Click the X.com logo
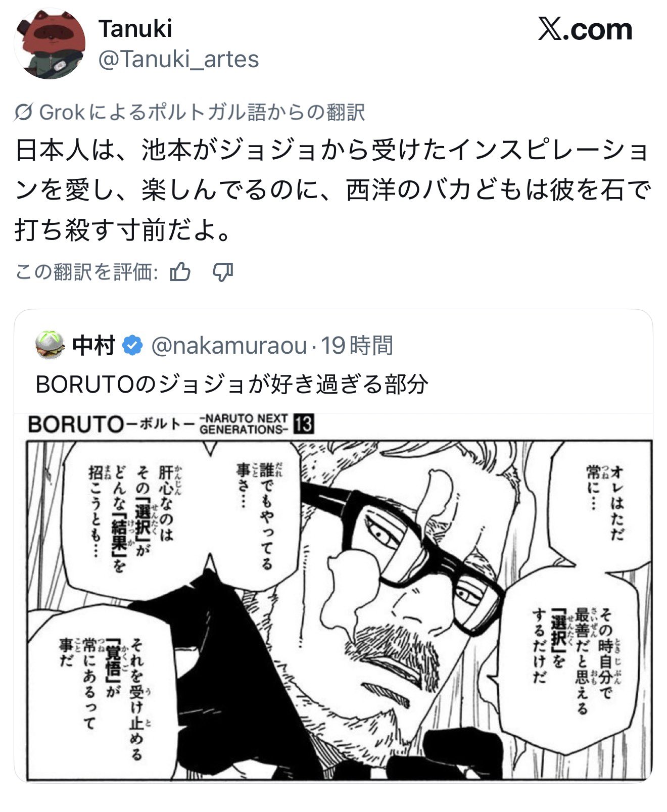Image resolution: width=667 pixels, height=812 pixels. pyautogui.click(x=585, y=29)
